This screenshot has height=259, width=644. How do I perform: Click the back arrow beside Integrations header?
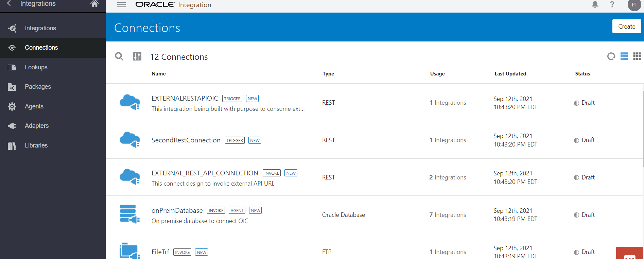pyautogui.click(x=9, y=3)
